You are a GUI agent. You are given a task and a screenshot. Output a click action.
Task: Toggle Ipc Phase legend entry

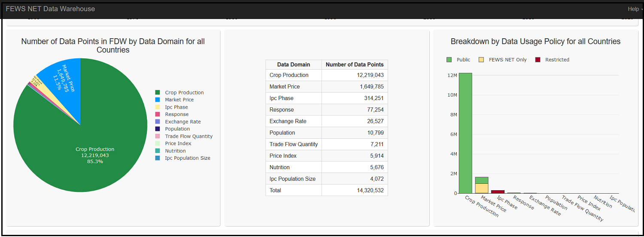click(176, 107)
